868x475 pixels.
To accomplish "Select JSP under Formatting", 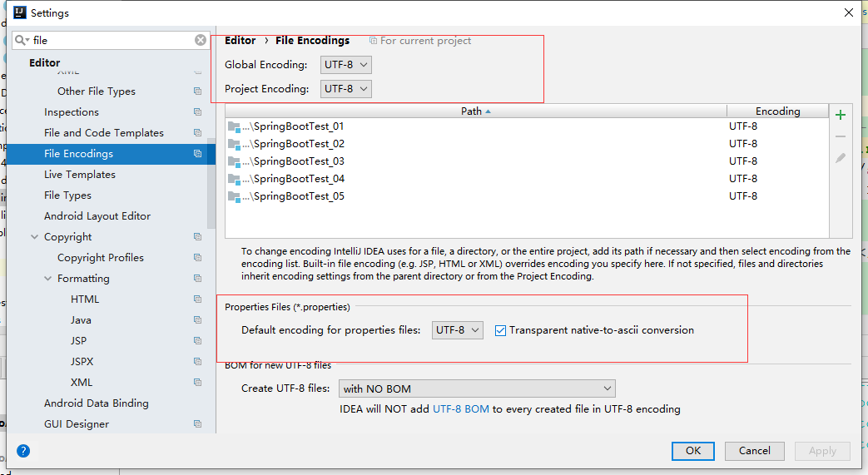I will coord(78,341).
